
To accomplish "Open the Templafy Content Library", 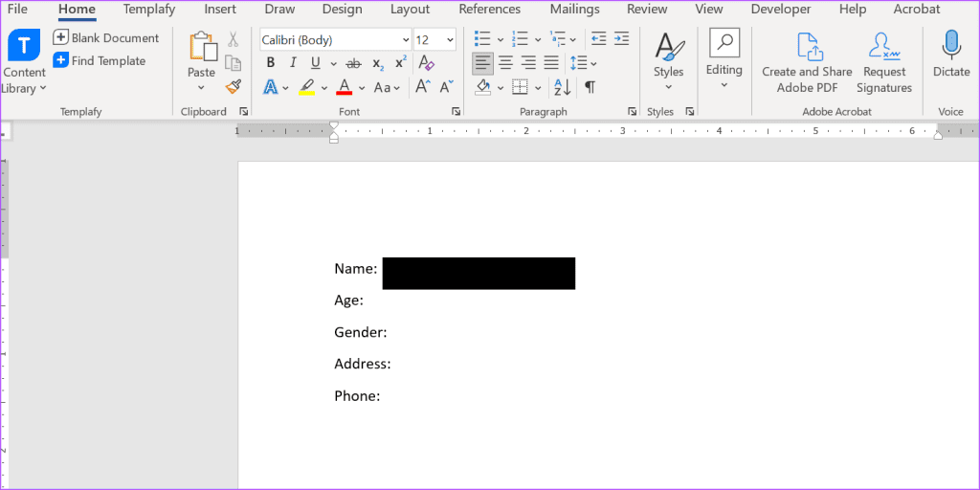I will pos(24,61).
